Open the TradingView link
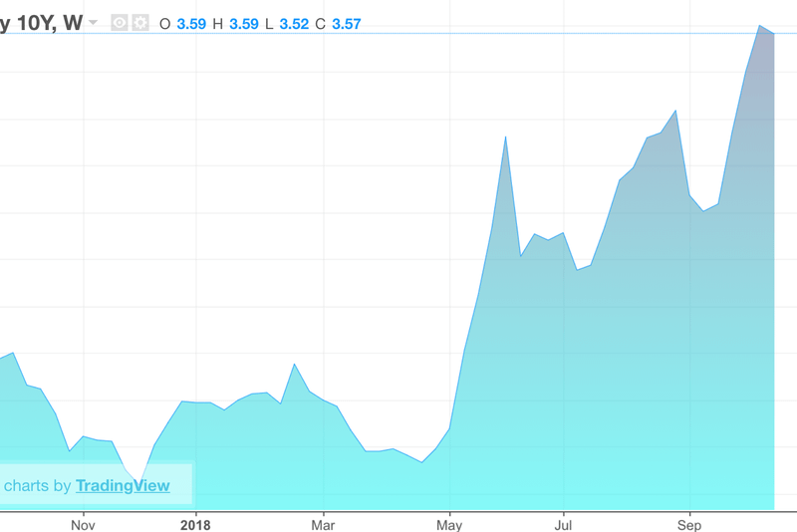The image size is (797, 532). pos(123,486)
